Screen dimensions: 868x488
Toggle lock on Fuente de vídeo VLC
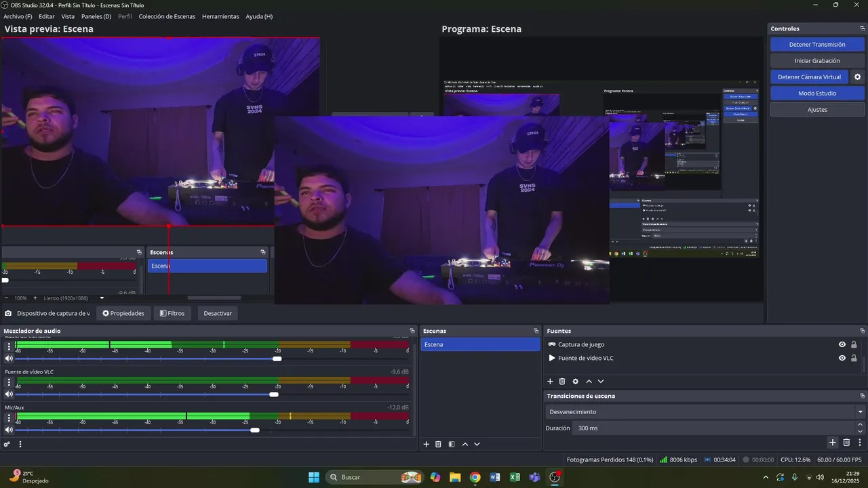[854, 358]
